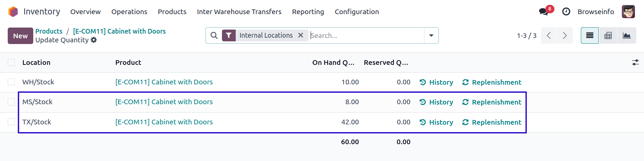This screenshot has height=161, width=644.
Task: Open the Reporting menu
Action: pos(308,12)
